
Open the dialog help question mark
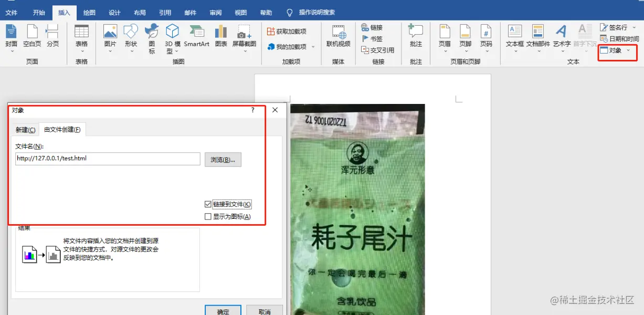coord(253,110)
